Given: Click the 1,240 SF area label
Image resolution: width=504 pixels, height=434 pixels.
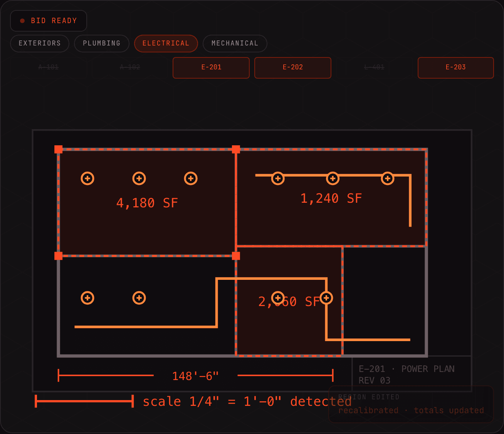Looking at the screenshot, I should click(x=331, y=198).
